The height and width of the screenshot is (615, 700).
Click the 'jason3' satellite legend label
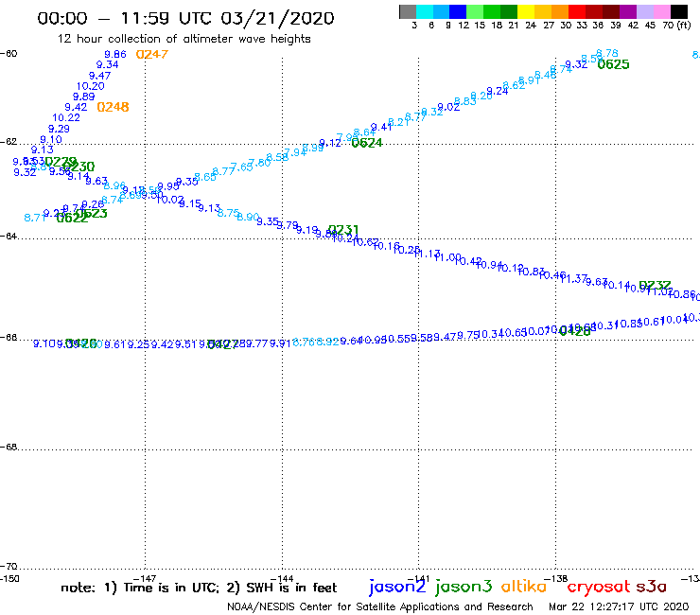464,587
